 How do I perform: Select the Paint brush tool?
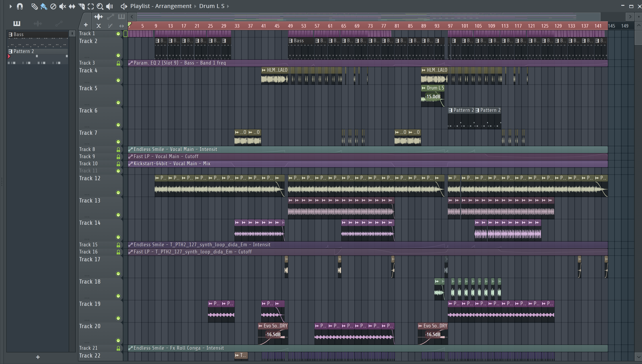click(x=44, y=6)
